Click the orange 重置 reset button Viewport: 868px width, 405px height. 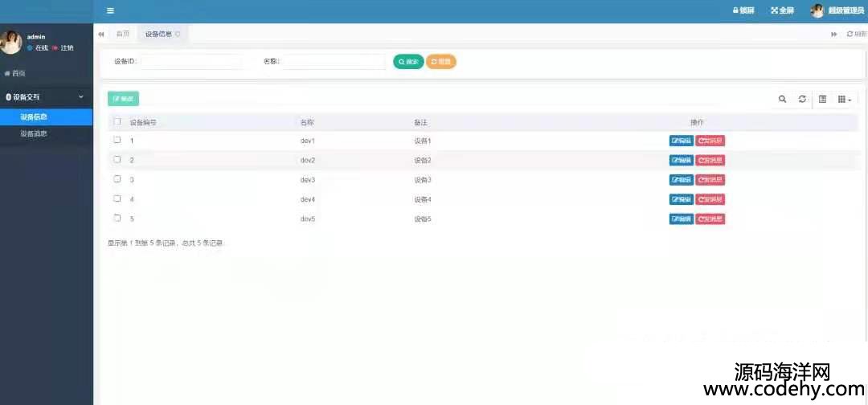tap(440, 62)
